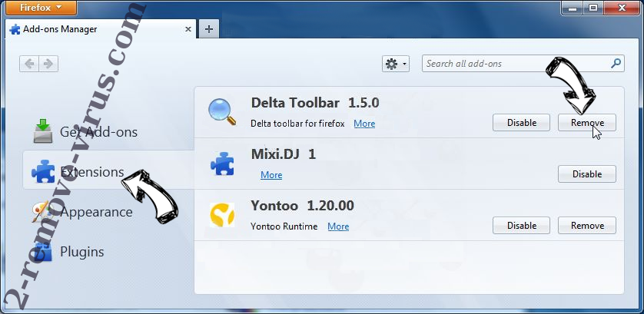Click the Delta Toolbar magnifier icon
644x314 pixels.
(x=223, y=111)
